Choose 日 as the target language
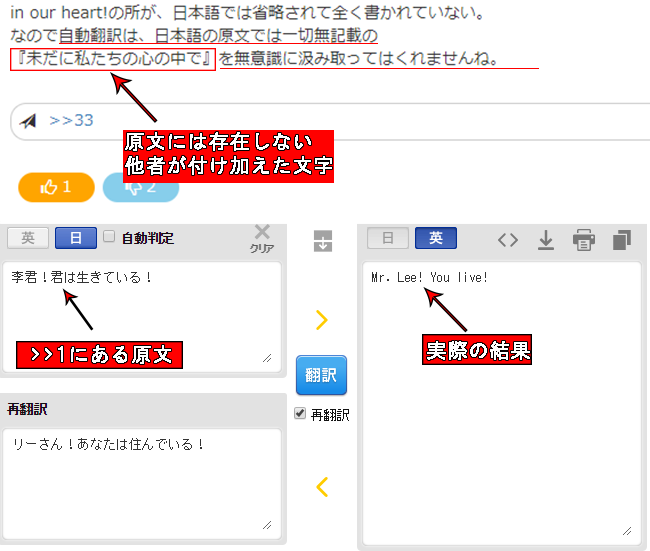The height and width of the screenshot is (551, 650). point(388,238)
